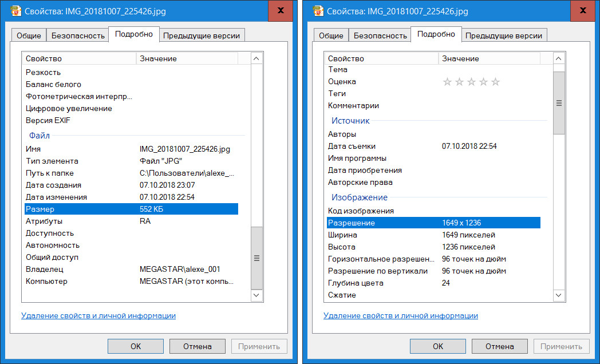
Task: Click the scrollbar thumb in the left properties list
Action: (256, 258)
